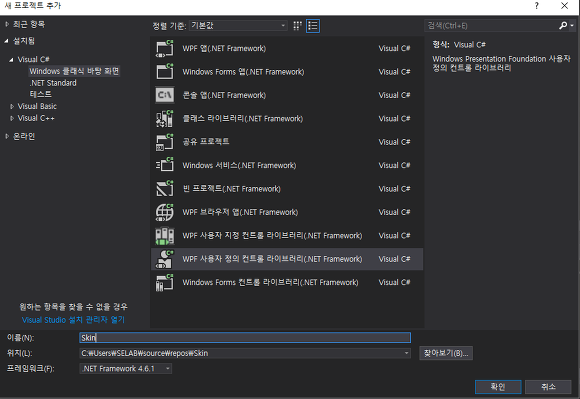Select the Visual C++ tree item
Viewport: 580px width, 399px height.
[x=36, y=118]
